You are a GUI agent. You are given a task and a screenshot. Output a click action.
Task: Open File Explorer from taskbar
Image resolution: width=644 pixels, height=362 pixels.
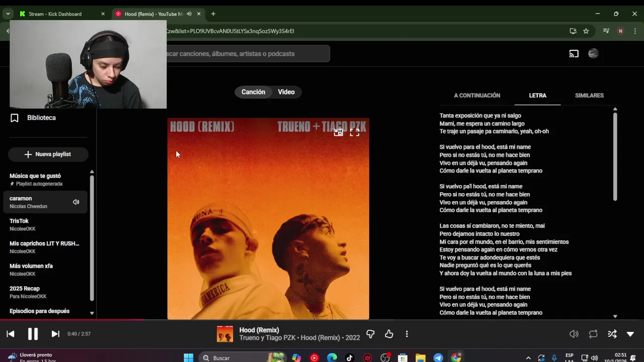point(420,358)
